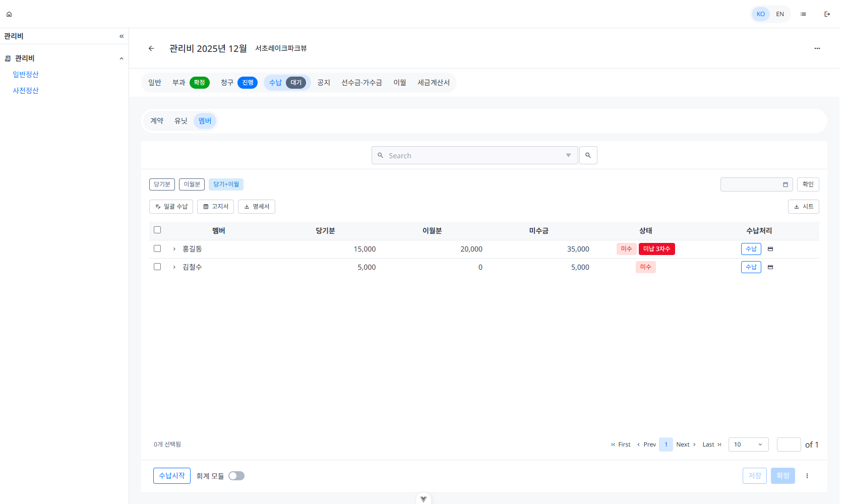This screenshot has width=847, height=504.
Task: Expand the 김철수 row
Action: [x=174, y=267]
